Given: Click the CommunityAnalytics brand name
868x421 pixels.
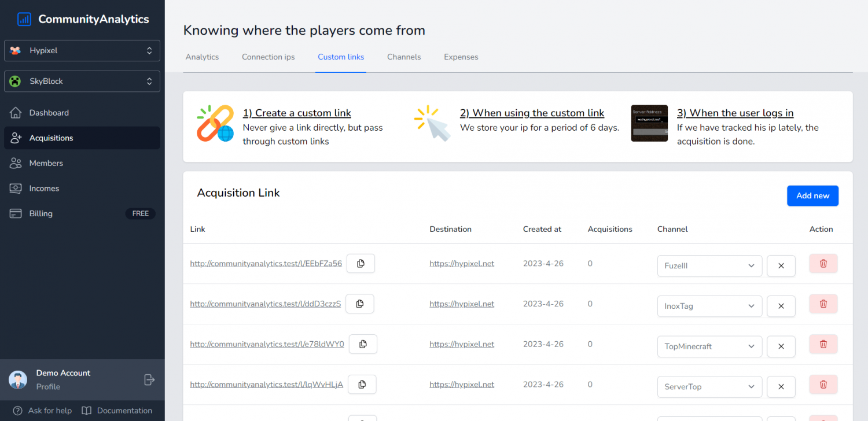Looking at the screenshot, I should click(x=94, y=19).
